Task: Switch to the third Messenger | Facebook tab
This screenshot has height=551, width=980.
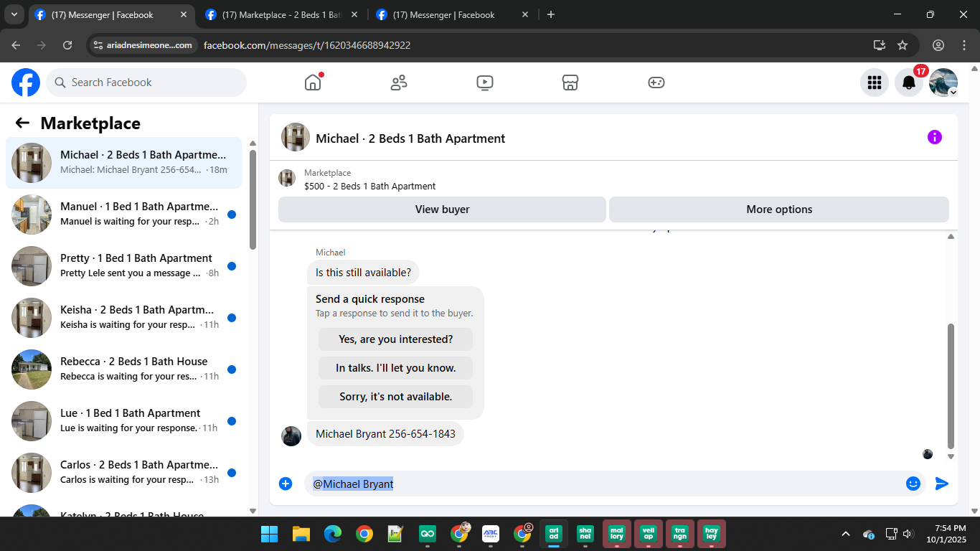Action: (453, 14)
